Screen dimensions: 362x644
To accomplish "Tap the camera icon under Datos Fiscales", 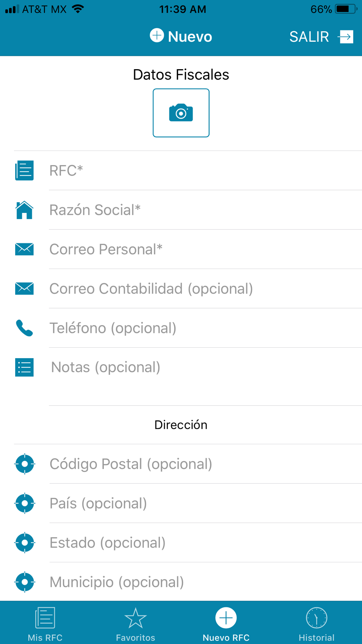I will tap(181, 113).
